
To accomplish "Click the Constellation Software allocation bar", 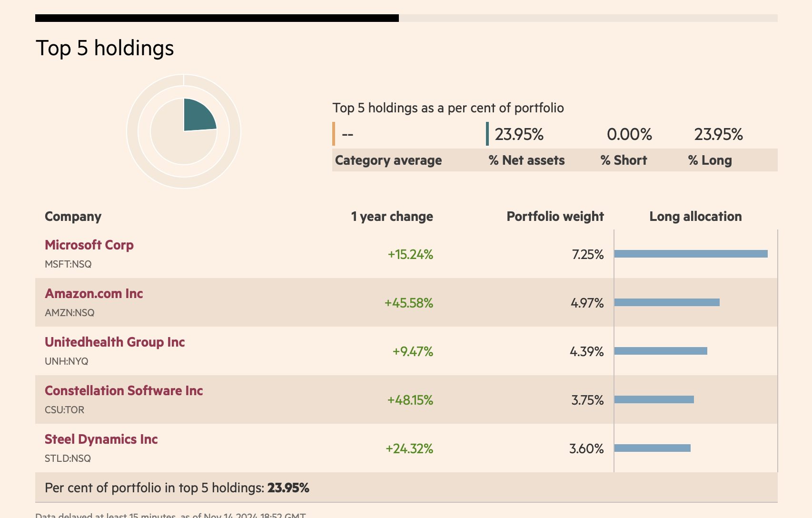I will pos(654,399).
